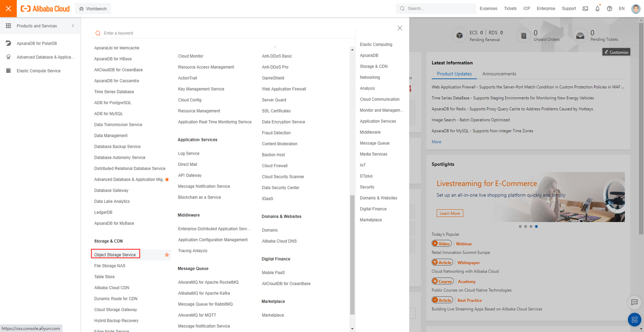The height and width of the screenshot is (332, 644).
Task: Click the Unpaid Orders document icon
Action: click(523, 36)
